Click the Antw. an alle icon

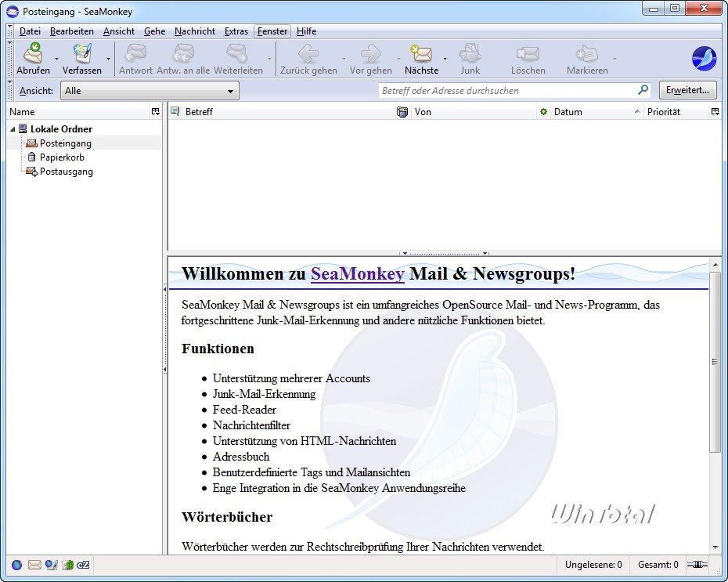183,53
